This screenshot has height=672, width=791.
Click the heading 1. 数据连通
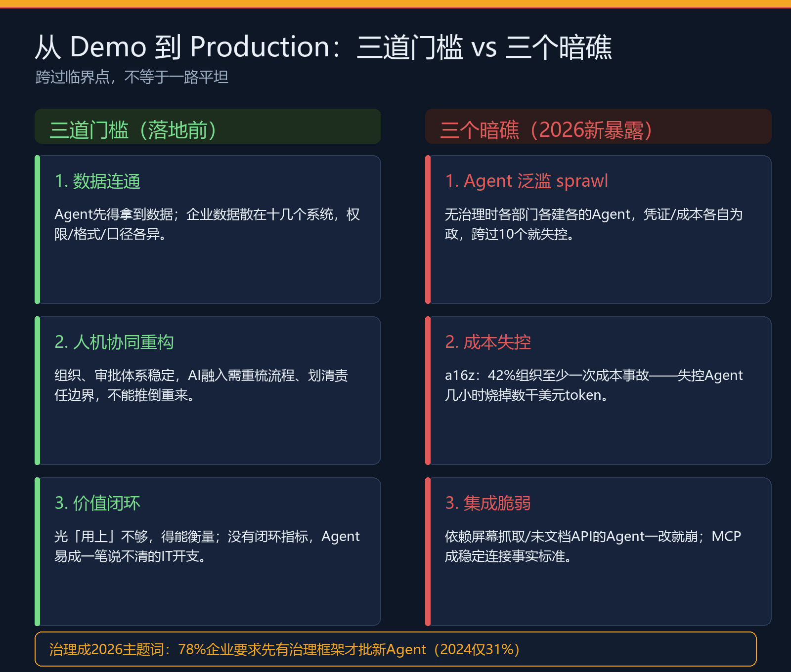[x=97, y=181]
